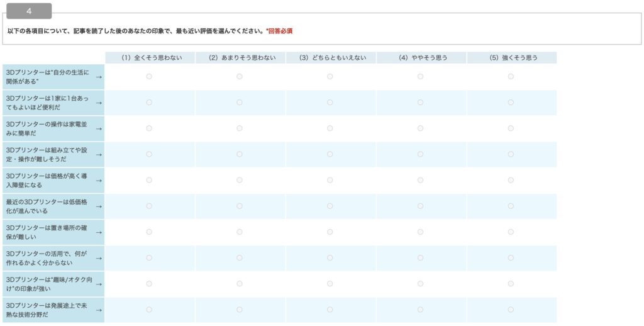Select あまりそう思わない for 趣味/オタク向け row
The height and width of the screenshot is (326, 644).
[x=240, y=284]
